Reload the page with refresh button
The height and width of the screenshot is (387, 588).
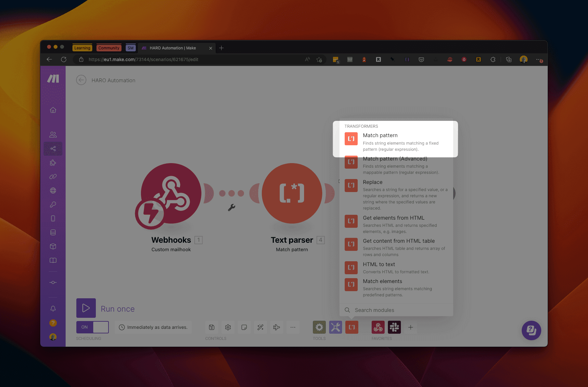click(64, 59)
